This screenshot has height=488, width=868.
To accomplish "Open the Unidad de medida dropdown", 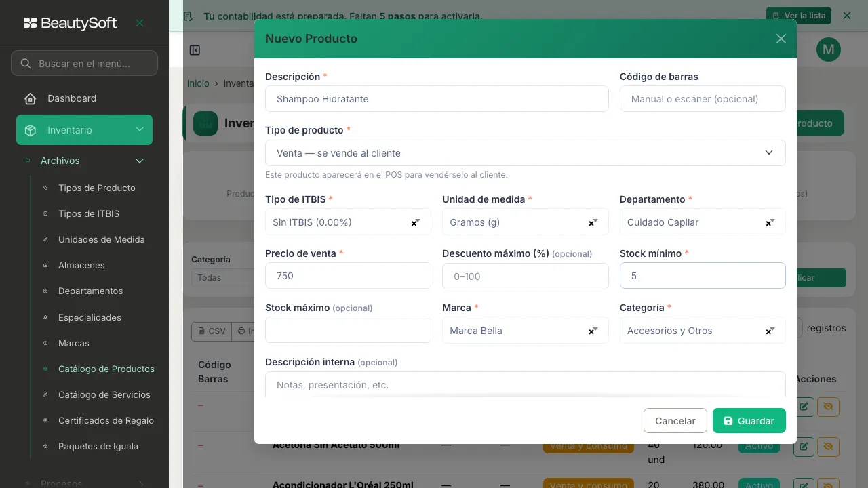I will click(x=525, y=222).
